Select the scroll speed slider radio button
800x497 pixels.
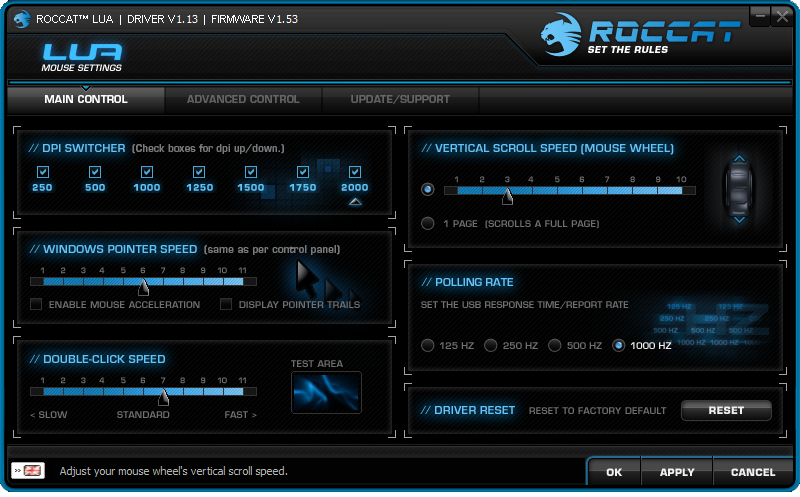point(428,189)
